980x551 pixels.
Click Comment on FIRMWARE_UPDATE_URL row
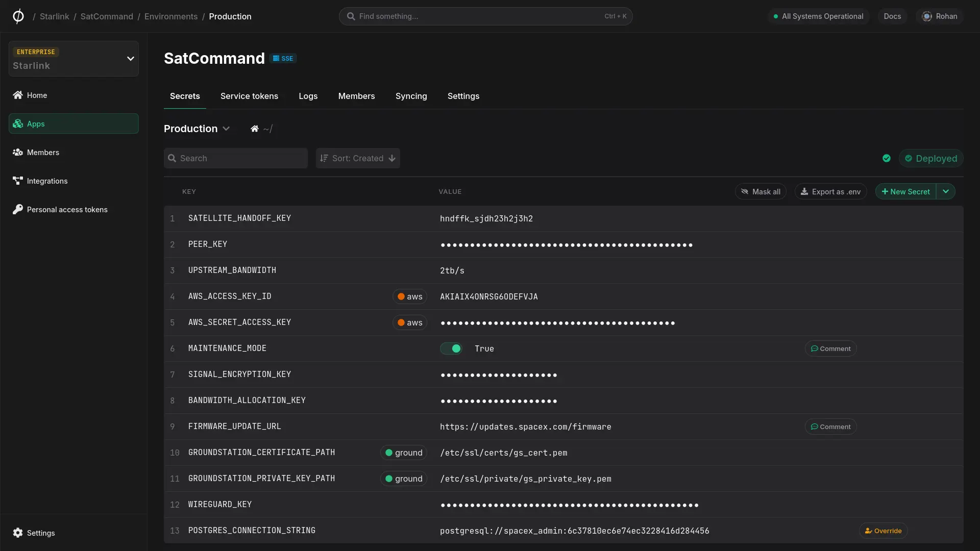tap(830, 427)
